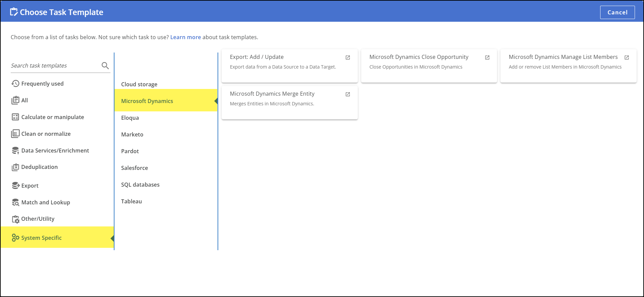Follow the Learn more link
The width and height of the screenshot is (644, 297).
pos(185,37)
